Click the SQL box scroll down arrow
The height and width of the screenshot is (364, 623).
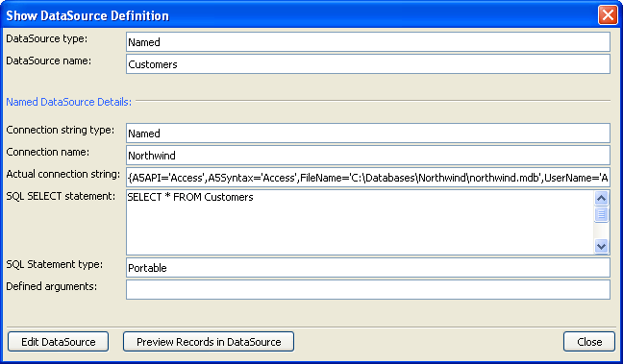(602, 246)
